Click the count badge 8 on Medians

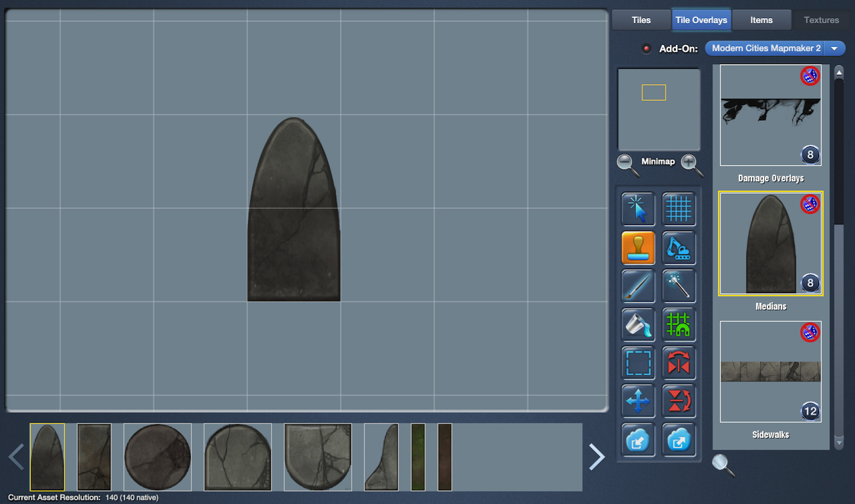(x=810, y=283)
